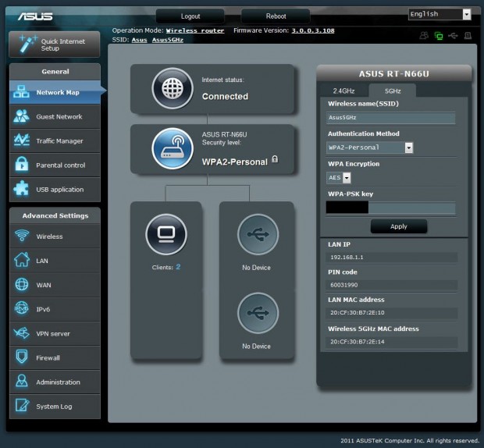
Task: Click the WPA-PSK key input field
Action: tap(391, 208)
